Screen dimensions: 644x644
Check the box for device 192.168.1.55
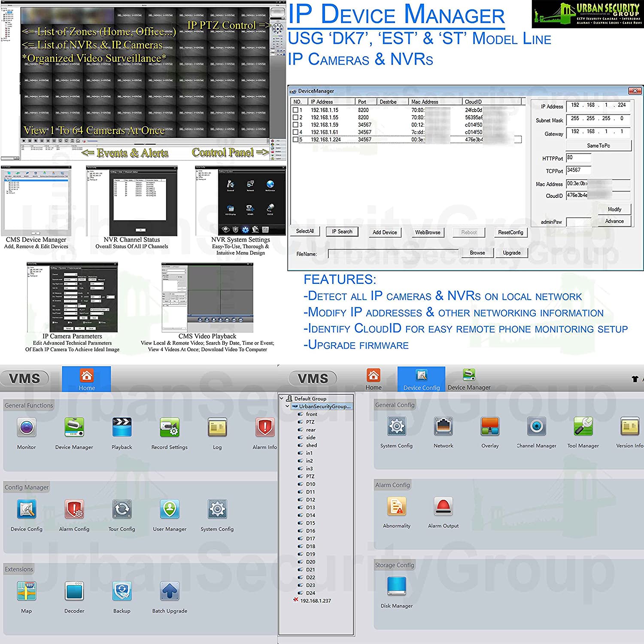coord(295,117)
